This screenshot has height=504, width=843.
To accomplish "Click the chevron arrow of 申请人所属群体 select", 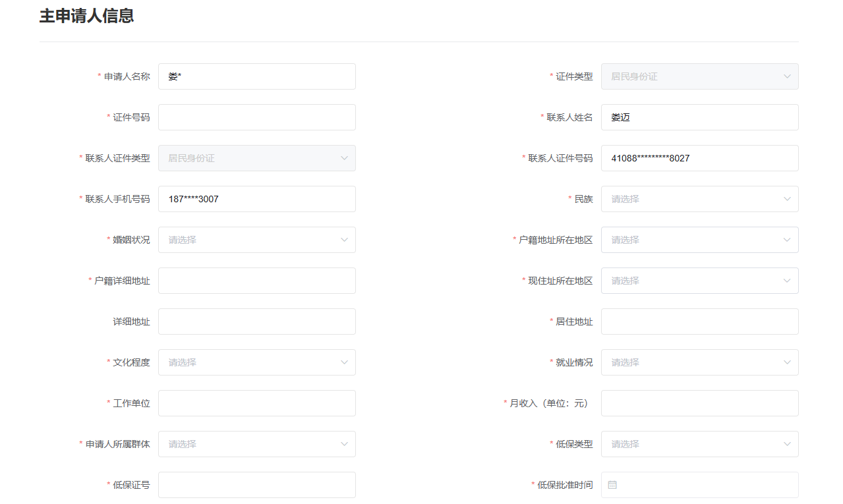I will tap(344, 444).
